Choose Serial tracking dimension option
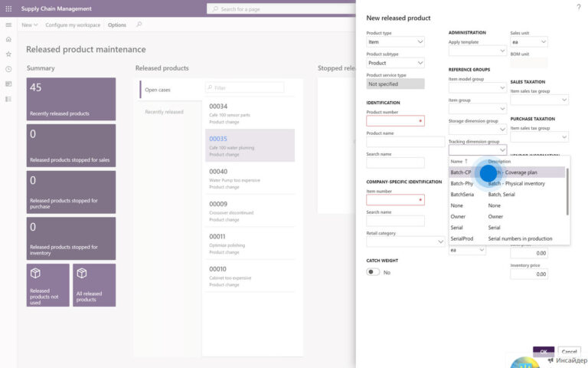 click(x=507, y=227)
